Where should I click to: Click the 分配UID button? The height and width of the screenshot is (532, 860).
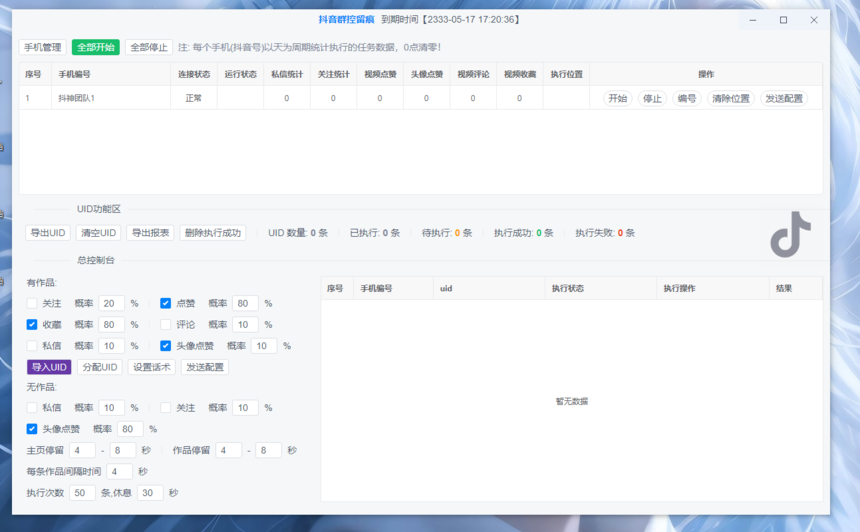[x=100, y=367]
